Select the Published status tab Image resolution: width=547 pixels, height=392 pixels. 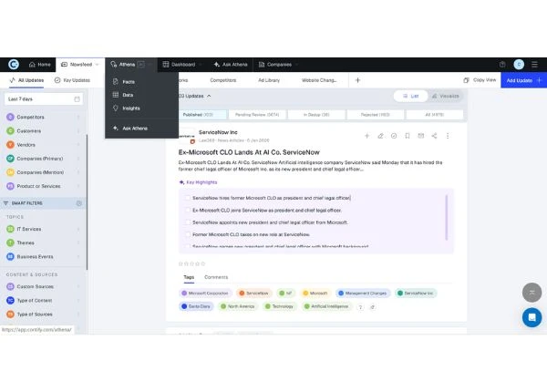pos(202,115)
